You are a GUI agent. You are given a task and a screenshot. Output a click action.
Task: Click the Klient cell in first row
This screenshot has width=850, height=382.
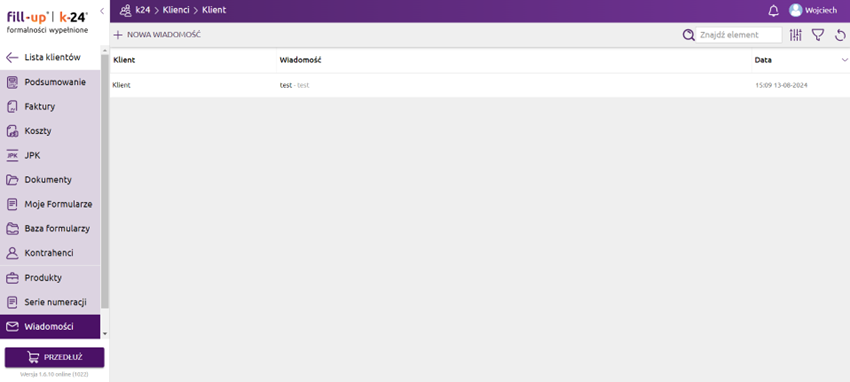tap(121, 85)
